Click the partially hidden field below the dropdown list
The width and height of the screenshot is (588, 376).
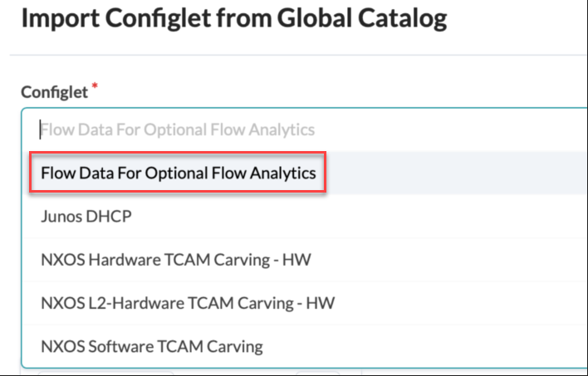(104, 372)
